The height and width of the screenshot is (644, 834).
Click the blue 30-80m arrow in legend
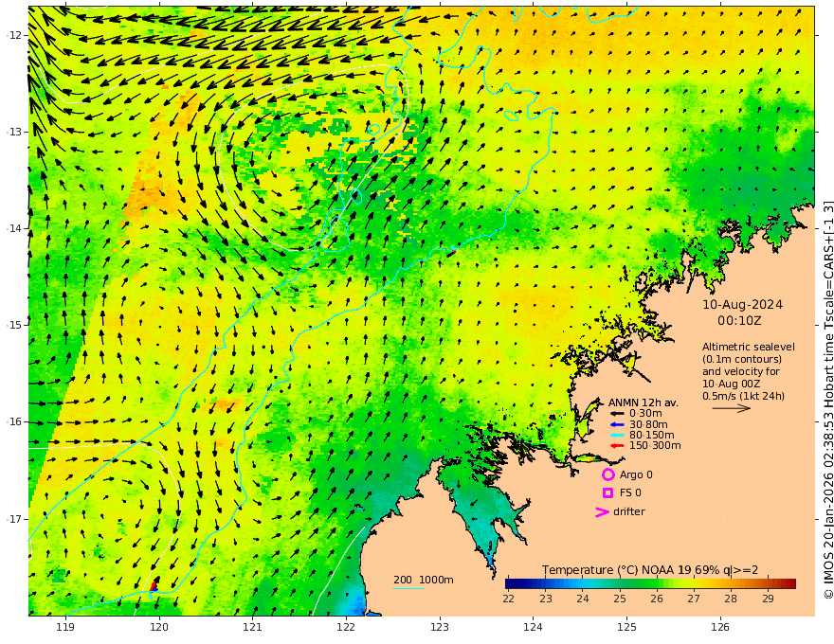tap(617, 424)
